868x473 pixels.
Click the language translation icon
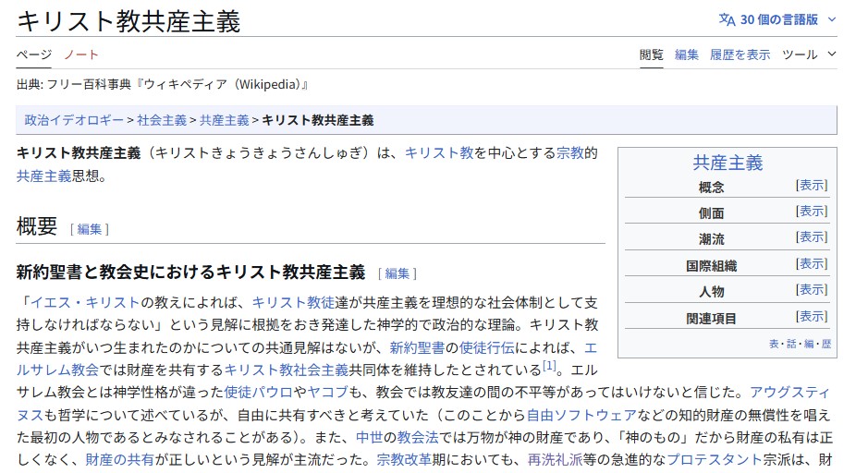(727, 19)
